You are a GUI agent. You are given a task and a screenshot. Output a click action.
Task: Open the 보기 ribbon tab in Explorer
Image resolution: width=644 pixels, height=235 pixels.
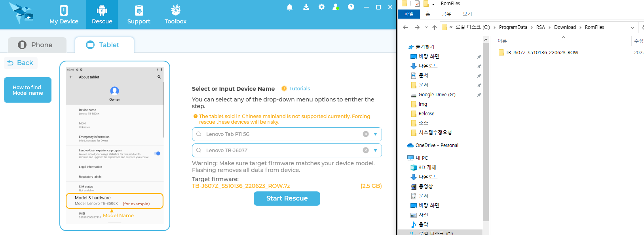point(467,14)
